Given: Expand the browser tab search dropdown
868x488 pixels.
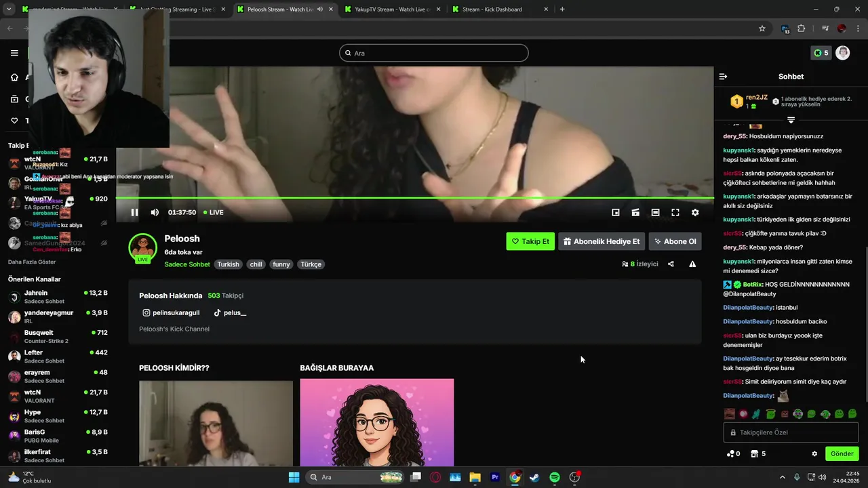Looking at the screenshot, I should 9,9.
